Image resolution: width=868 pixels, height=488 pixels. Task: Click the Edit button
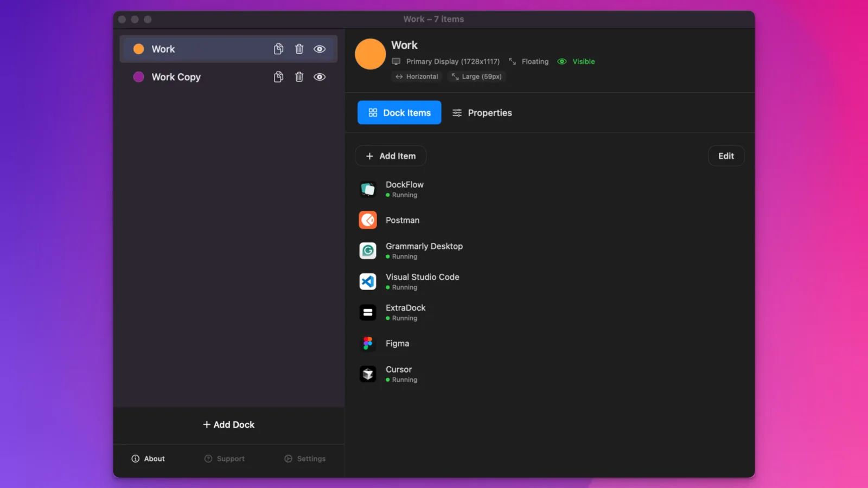coord(726,156)
